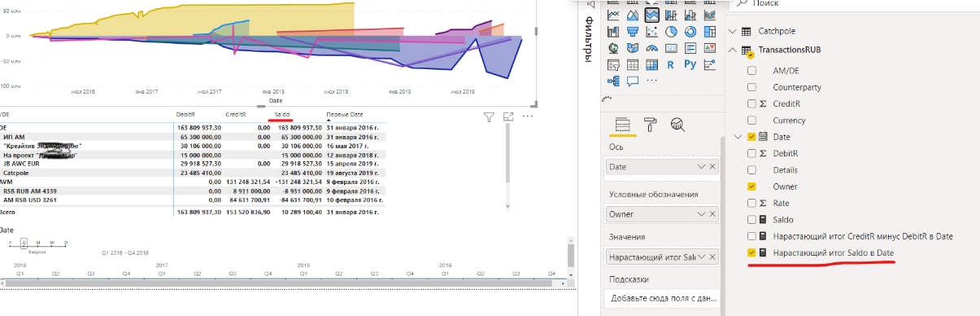The height and width of the screenshot is (316, 980).
Task: Add a matrix visualization
Action: (652, 65)
